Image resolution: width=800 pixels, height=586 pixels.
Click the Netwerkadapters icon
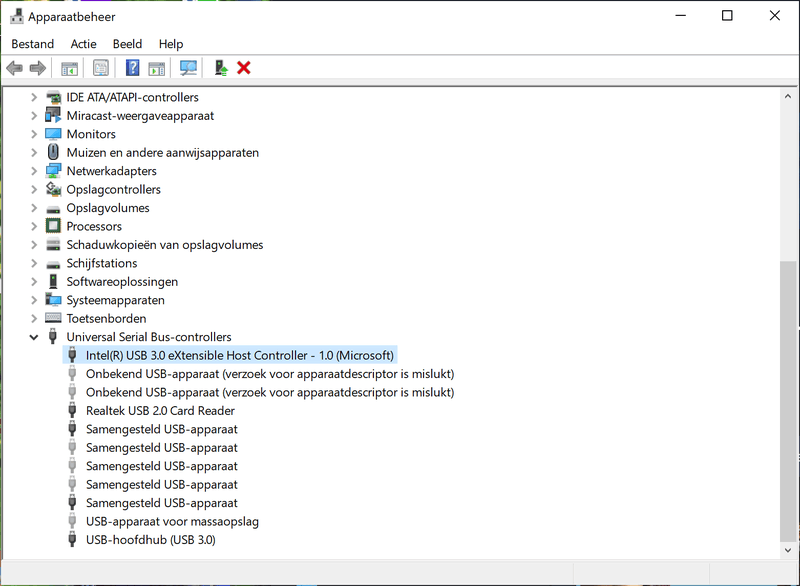tap(53, 171)
